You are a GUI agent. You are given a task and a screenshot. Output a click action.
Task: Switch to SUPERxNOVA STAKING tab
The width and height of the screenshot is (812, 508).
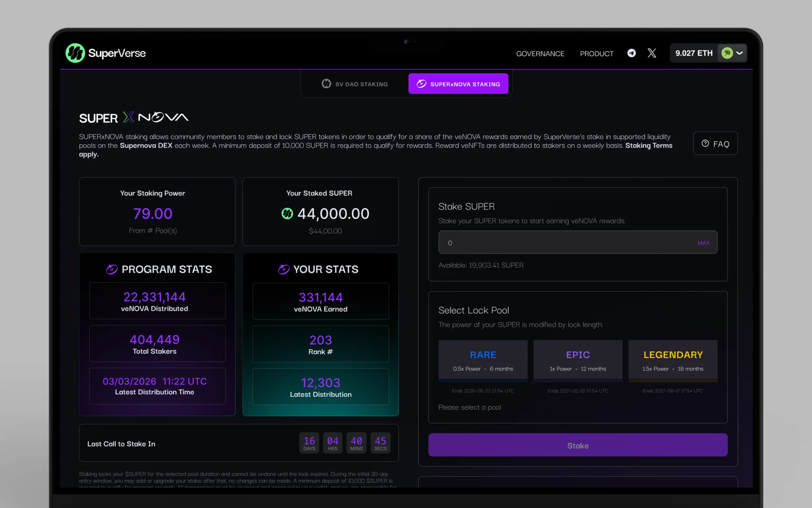458,84
